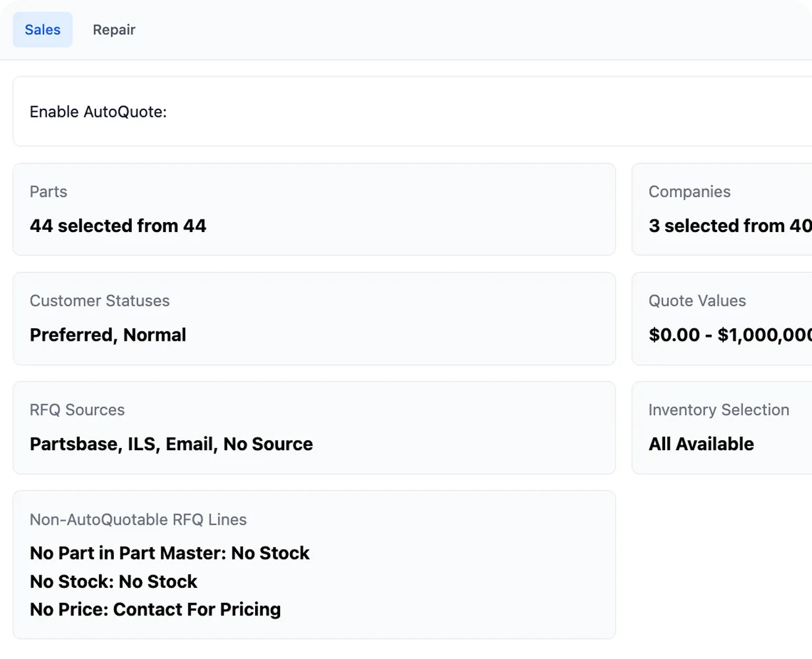Toggle the Enable AutoQuote setting
The width and height of the screenshot is (812, 659).
coord(98,111)
